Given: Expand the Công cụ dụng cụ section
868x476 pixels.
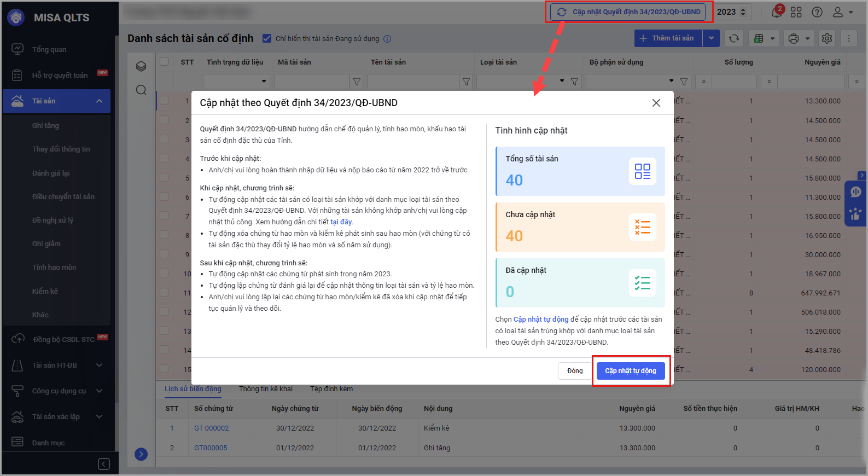Looking at the screenshot, I should point(99,391).
